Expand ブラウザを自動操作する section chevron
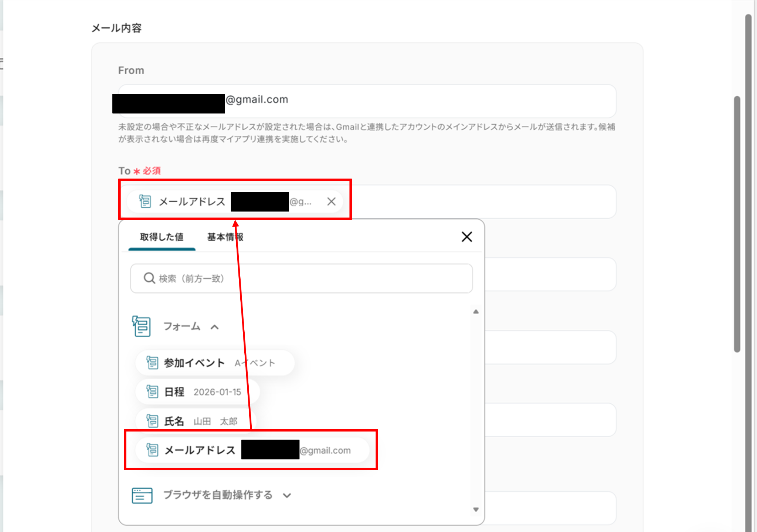Screen dimensions: 757x532 tap(287, 495)
